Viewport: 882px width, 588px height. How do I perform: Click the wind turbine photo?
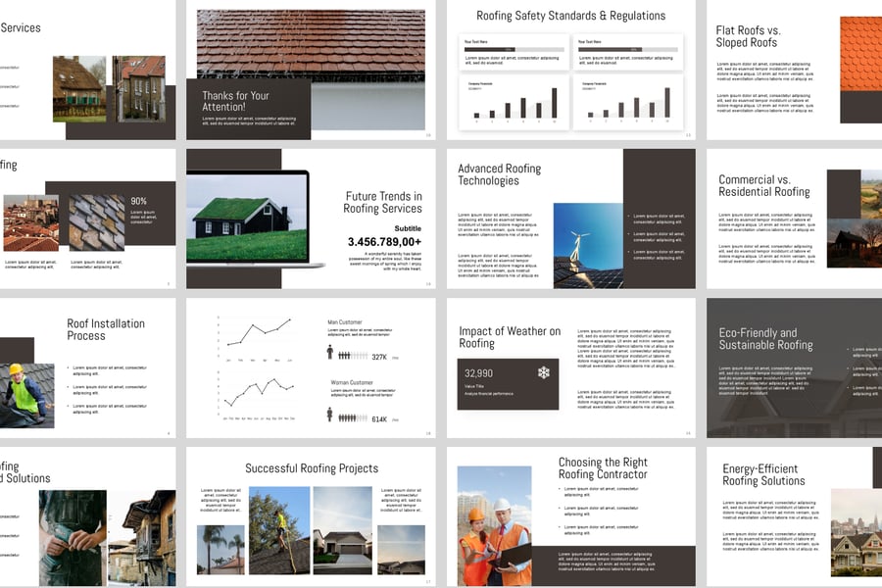click(588, 245)
